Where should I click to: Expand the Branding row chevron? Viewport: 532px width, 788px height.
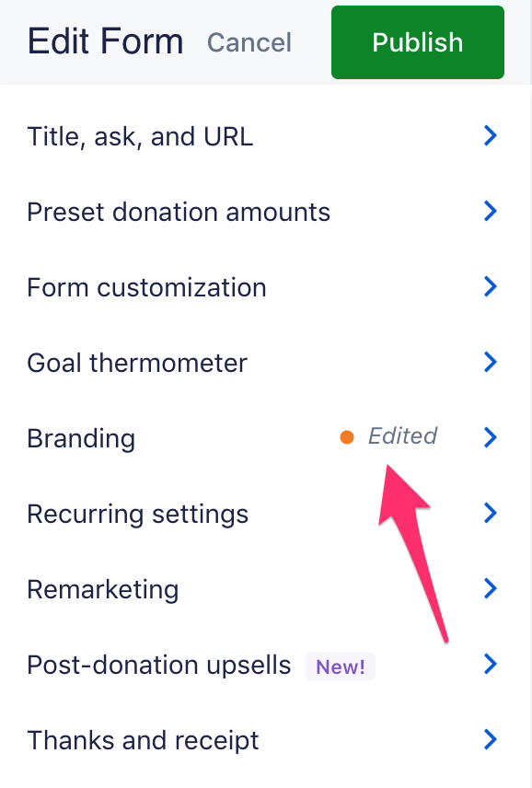click(491, 437)
